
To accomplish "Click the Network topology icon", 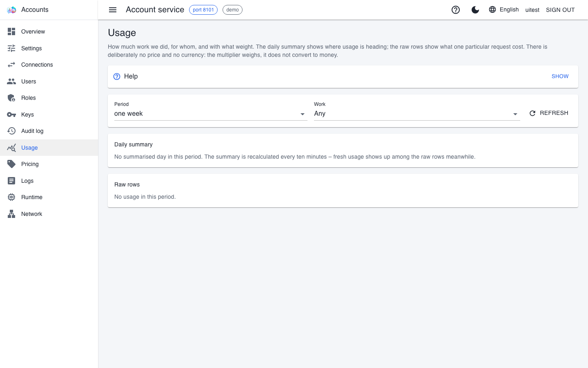I will [11, 214].
